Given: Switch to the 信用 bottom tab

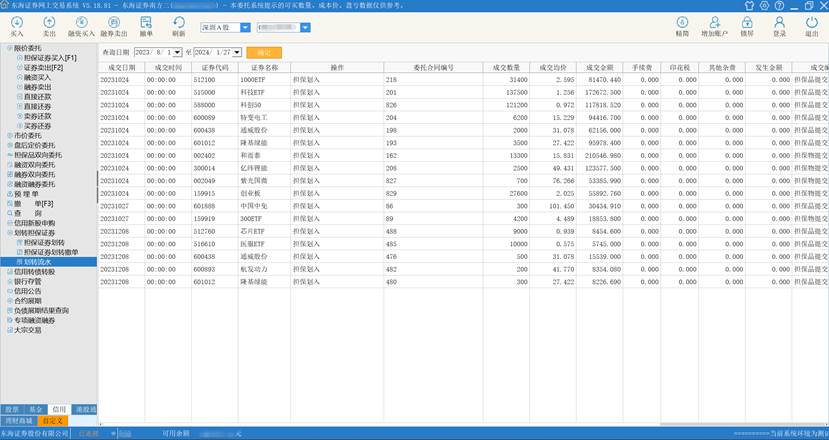Looking at the screenshot, I should (59, 409).
